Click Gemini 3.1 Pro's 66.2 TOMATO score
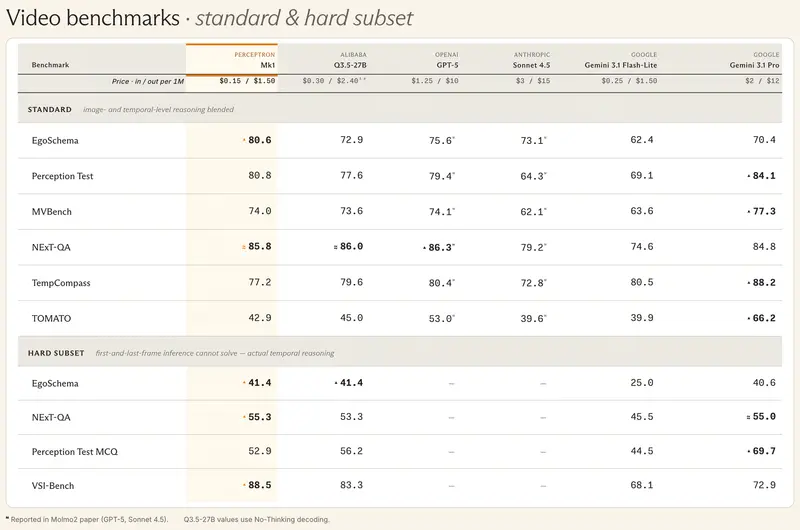 pos(764,318)
